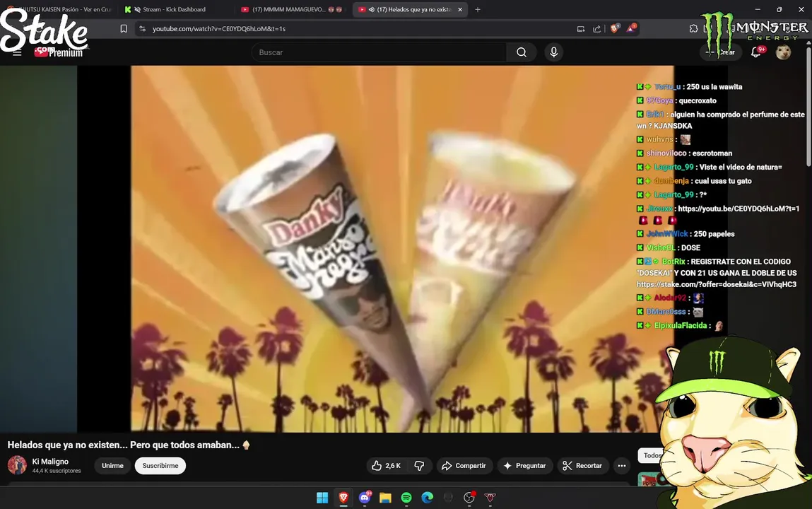Viewport: 812px width, 509px height.
Task: Dislike the video with thumbs-down button
Action: (420, 466)
